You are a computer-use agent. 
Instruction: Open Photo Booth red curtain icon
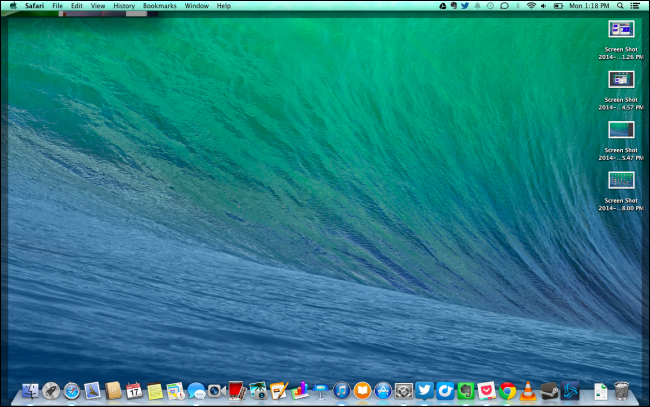pyautogui.click(x=238, y=391)
